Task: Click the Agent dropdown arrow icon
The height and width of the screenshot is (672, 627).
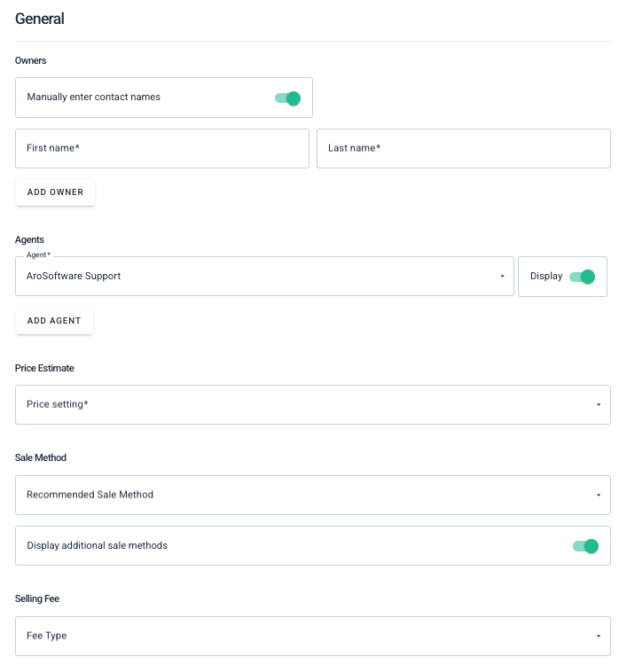Action: pyautogui.click(x=502, y=277)
